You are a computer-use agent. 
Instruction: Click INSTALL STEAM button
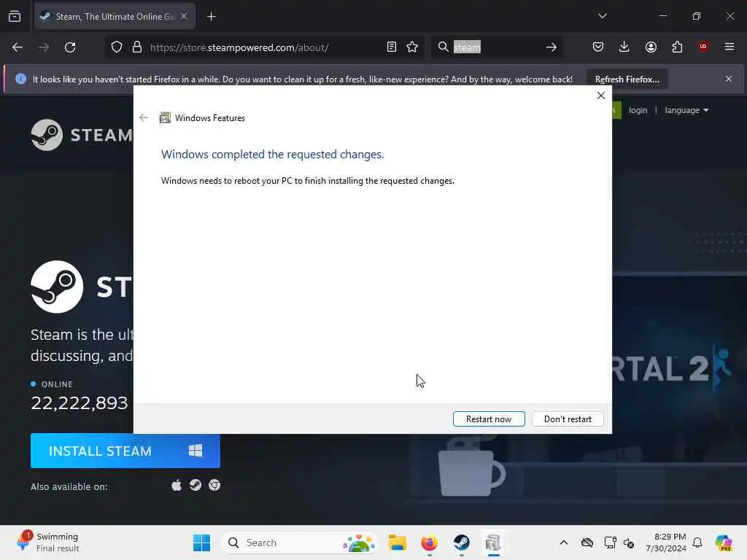125,451
